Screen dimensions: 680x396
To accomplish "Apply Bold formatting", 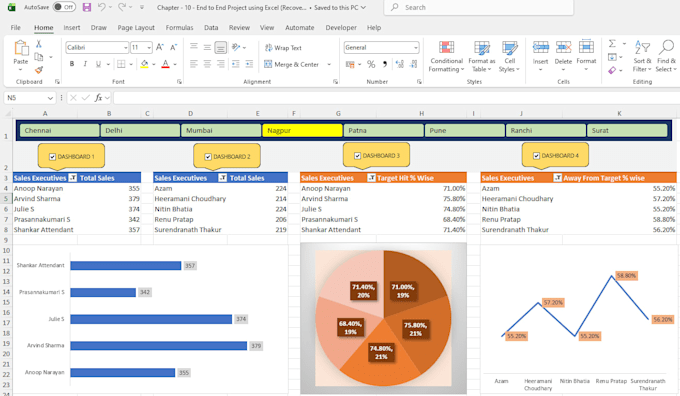I will pos(72,64).
